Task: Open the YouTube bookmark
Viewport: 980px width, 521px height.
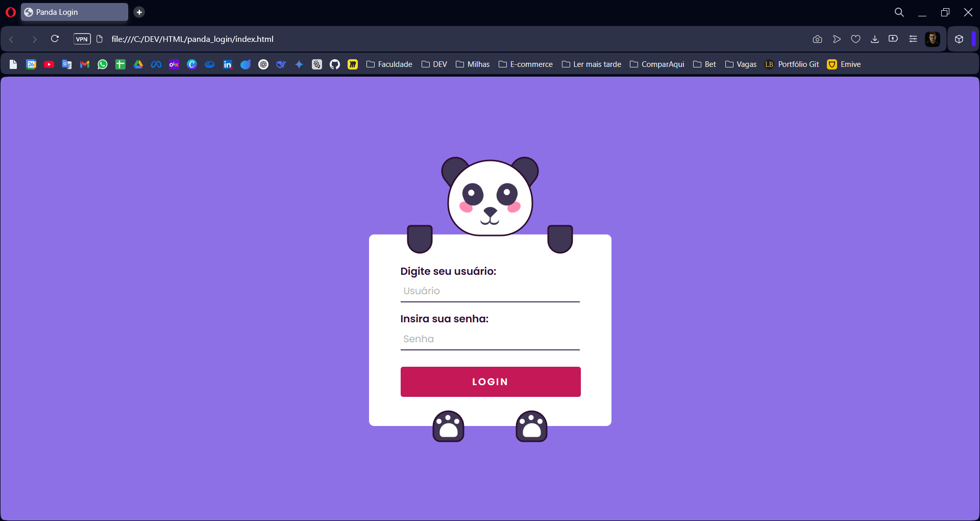Action: [x=49, y=64]
